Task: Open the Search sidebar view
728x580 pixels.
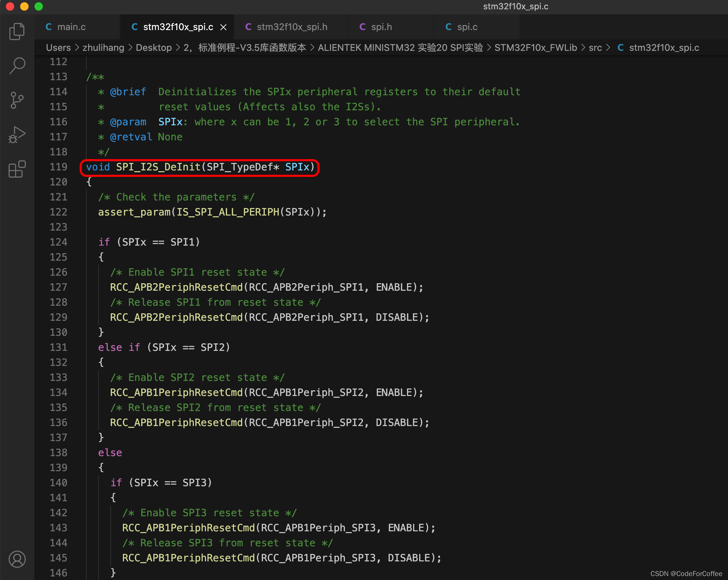Action: tap(17, 66)
